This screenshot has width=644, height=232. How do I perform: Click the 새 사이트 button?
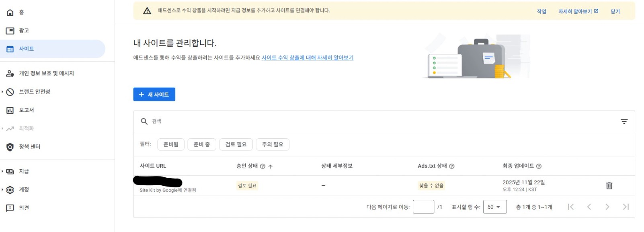point(154,94)
